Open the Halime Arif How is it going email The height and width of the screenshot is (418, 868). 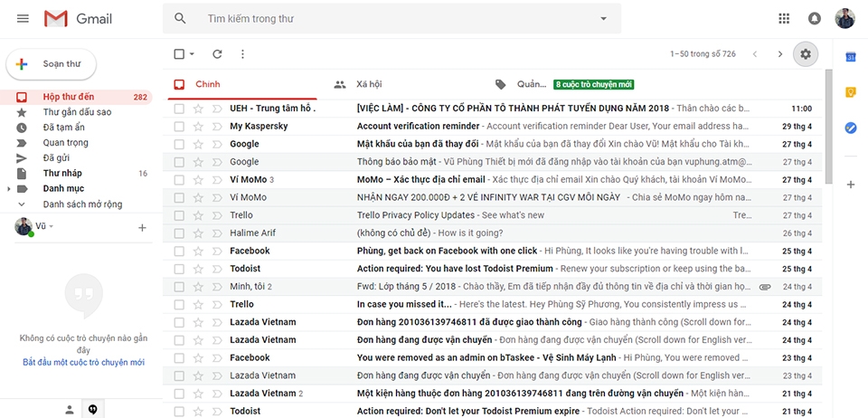point(493,233)
